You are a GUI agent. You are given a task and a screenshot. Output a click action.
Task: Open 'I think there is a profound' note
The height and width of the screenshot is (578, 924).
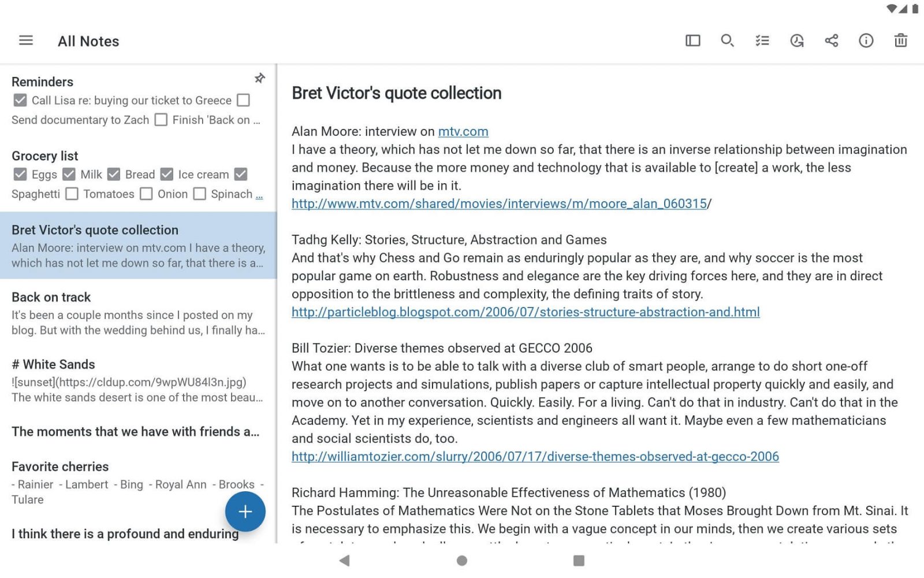[125, 533]
